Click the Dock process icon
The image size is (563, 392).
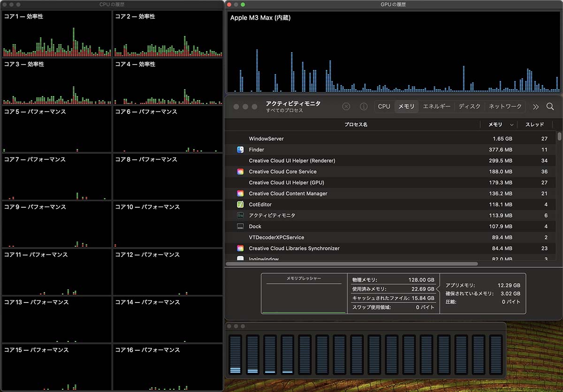[240, 226]
